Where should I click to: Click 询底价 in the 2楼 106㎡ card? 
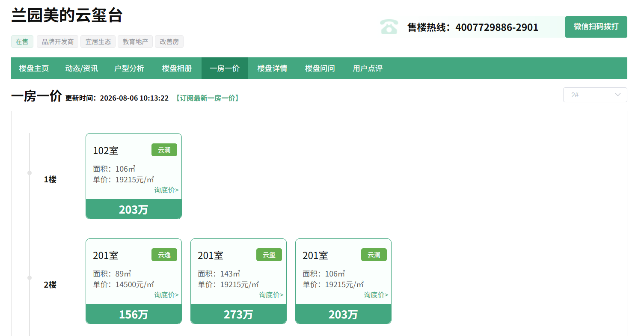pos(376,295)
